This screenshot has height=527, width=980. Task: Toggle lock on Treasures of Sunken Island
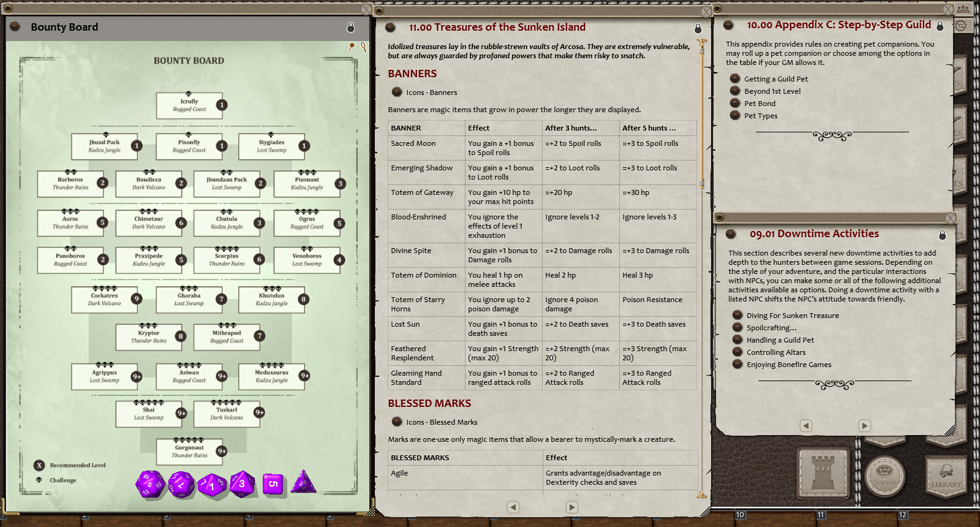698,29
